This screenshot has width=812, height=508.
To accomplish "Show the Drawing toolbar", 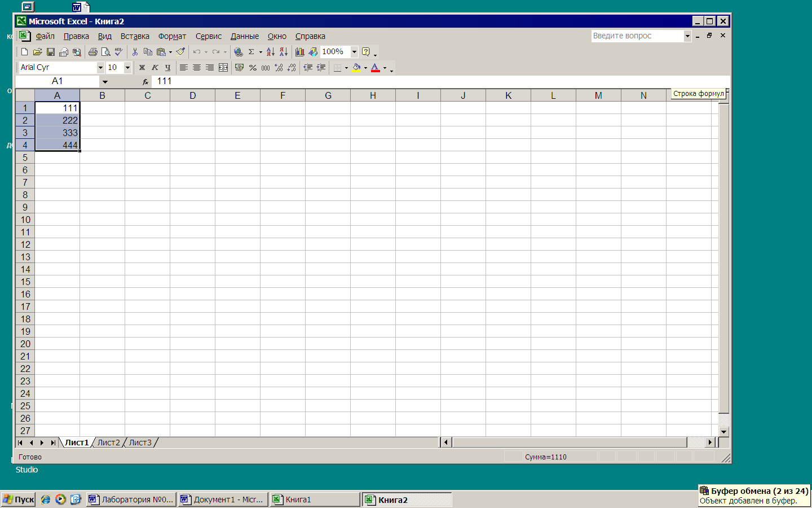I will 313,52.
